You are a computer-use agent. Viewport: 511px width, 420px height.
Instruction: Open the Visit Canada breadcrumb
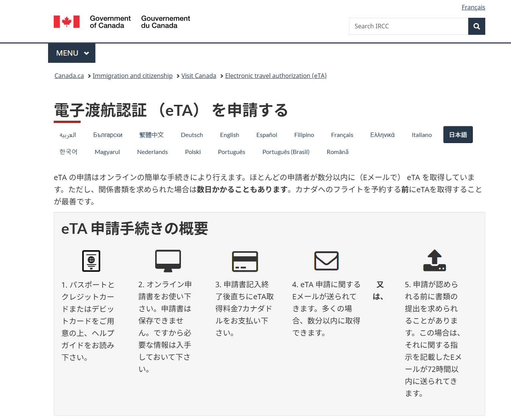199,76
